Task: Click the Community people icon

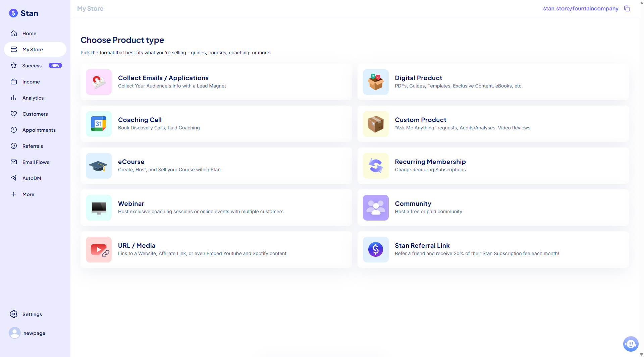Action: click(x=376, y=207)
